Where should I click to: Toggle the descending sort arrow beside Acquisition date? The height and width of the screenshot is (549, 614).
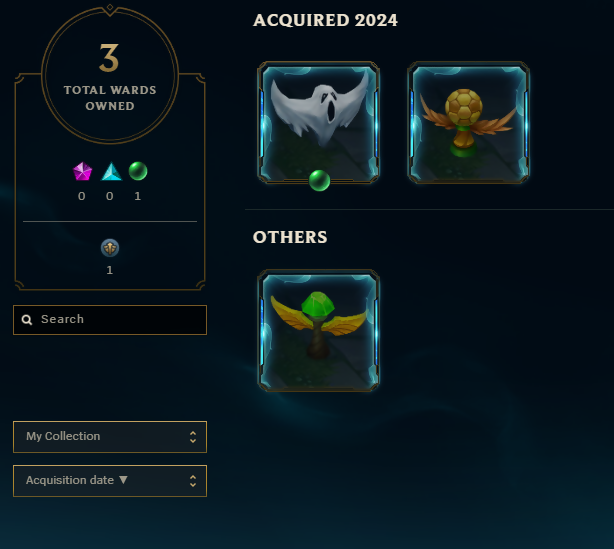pos(123,480)
